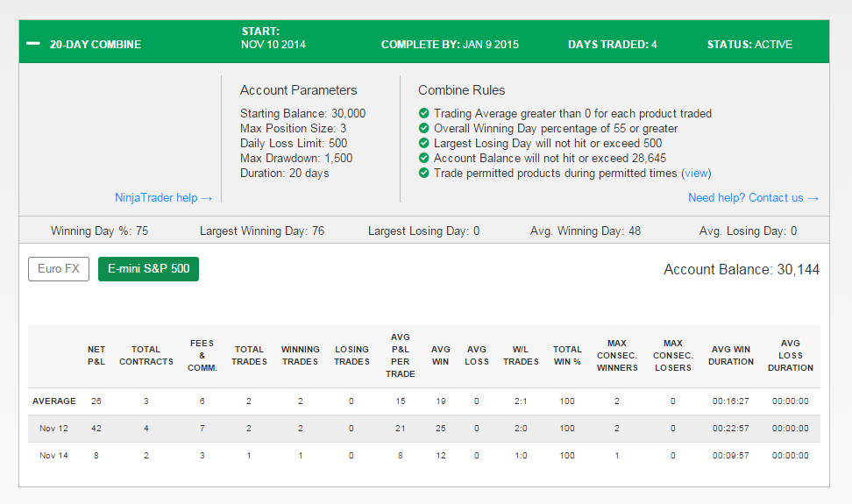
Task: Open the NinjaTrader help link
Action: tap(163, 198)
